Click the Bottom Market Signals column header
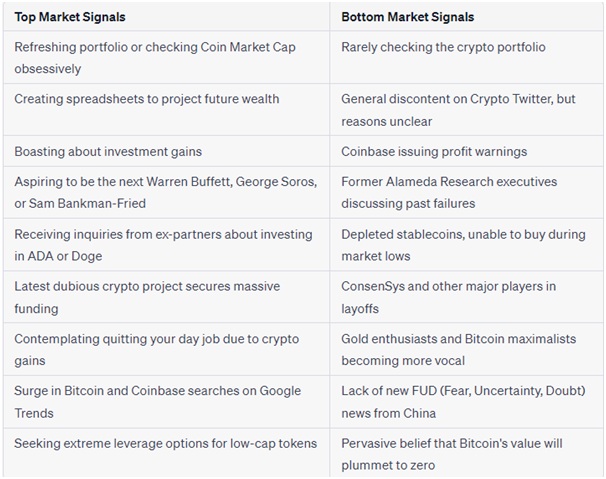The image size is (606, 479). pyautogui.click(x=466, y=17)
